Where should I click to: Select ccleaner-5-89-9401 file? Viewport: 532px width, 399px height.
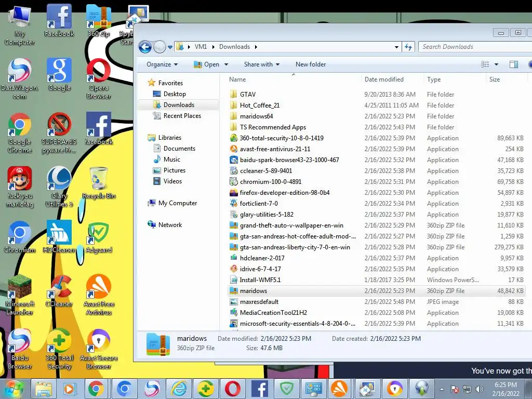click(376, 170)
